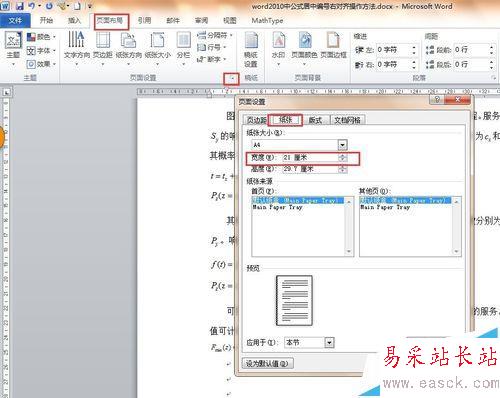The width and height of the screenshot is (500, 398).
Task: Click the Redo icon in quick access toolbar
Action: 49,6
